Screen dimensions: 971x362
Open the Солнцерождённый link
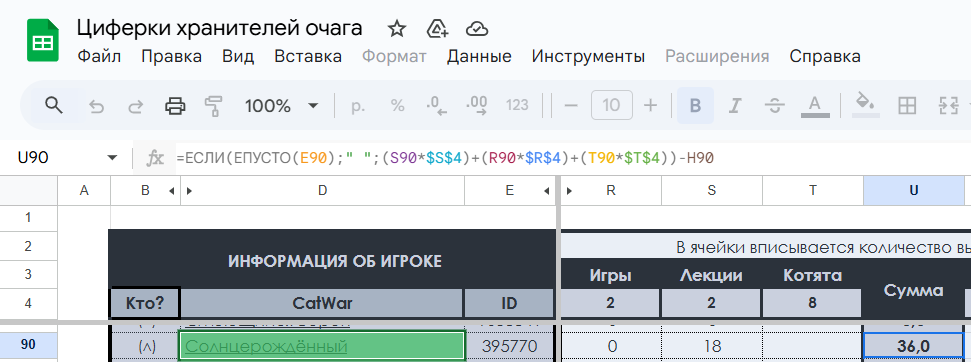266,347
